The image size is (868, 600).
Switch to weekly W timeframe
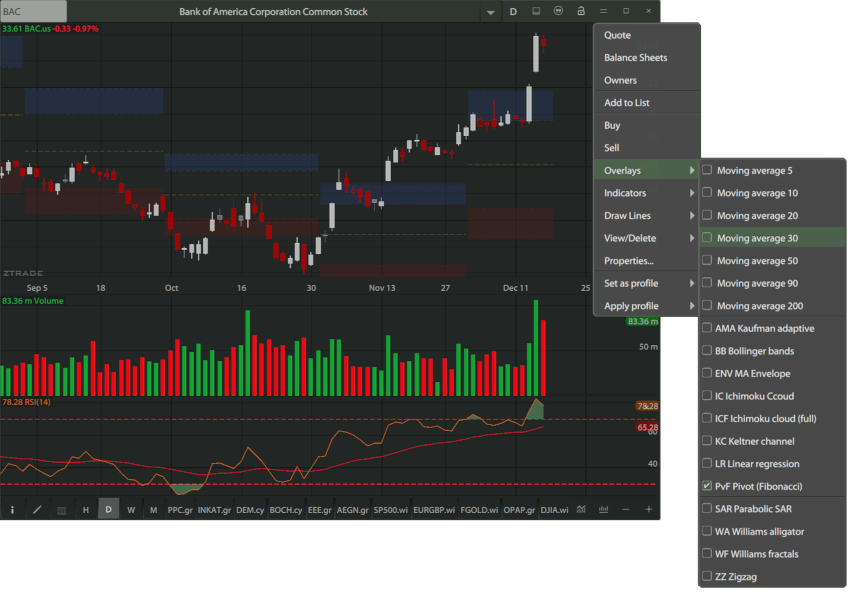click(x=131, y=510)
